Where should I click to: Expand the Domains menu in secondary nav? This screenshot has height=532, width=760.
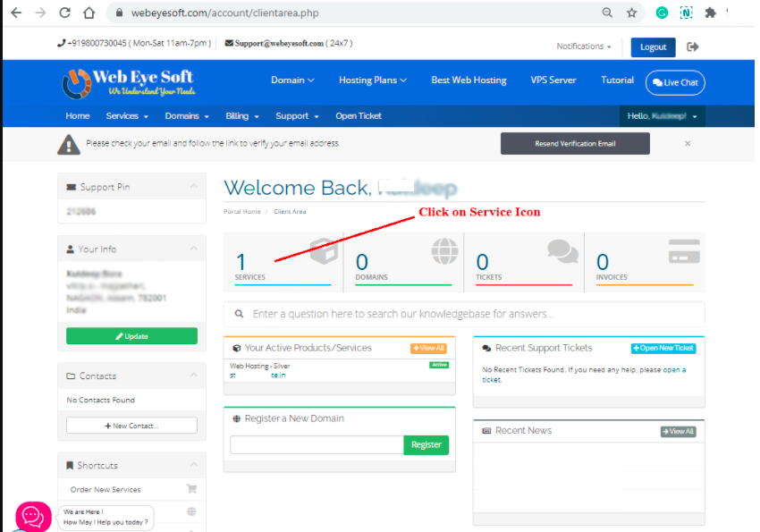coord(187,116)
